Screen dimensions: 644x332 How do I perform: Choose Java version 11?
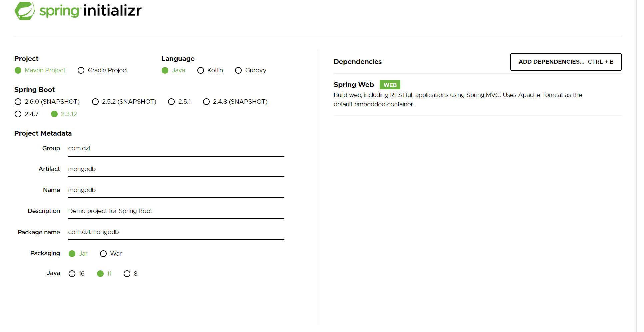click(x=104, y=274)
